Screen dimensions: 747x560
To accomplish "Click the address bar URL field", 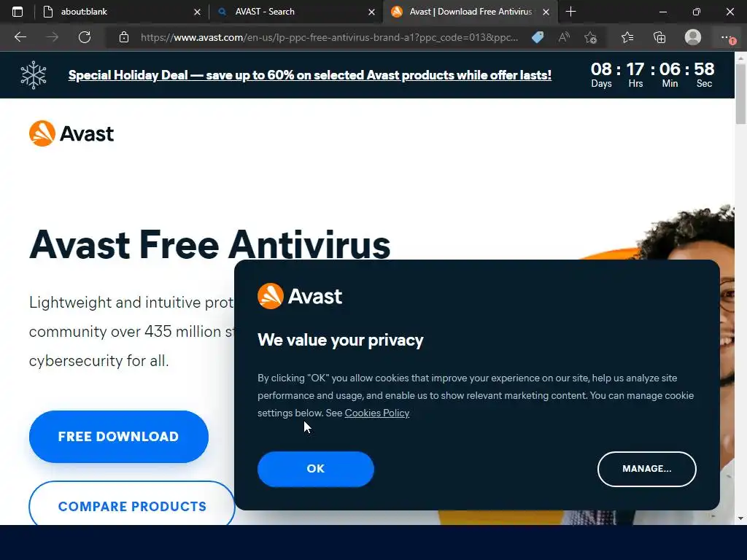I will (x=329, y=37).
